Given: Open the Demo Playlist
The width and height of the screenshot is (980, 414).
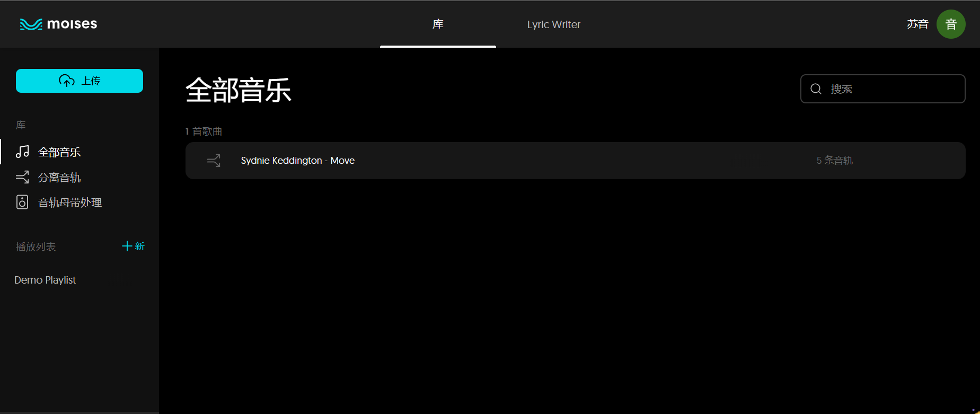Looking at the screenshot, I should (x=45, y=280).
